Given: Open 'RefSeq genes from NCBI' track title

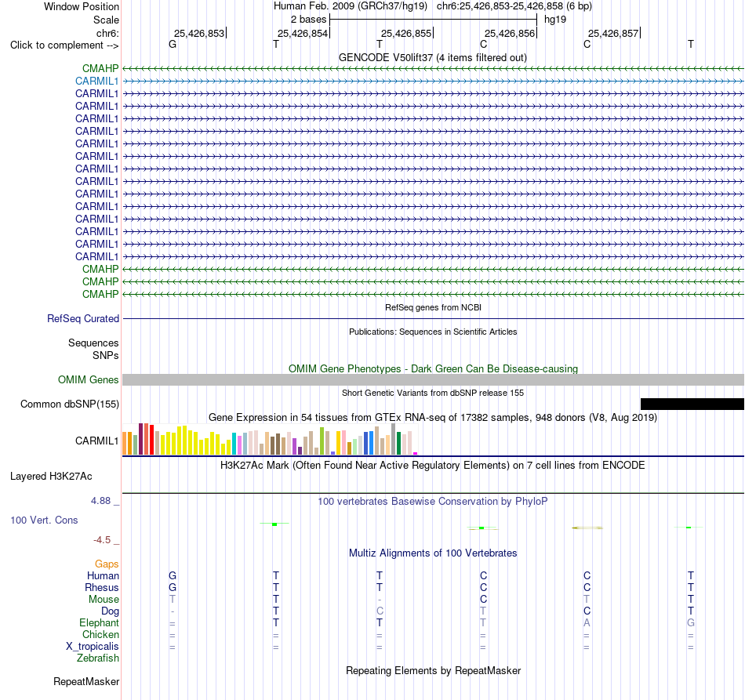Looking at the screenshot, I should pyautogui.click(x=433, y=307).
